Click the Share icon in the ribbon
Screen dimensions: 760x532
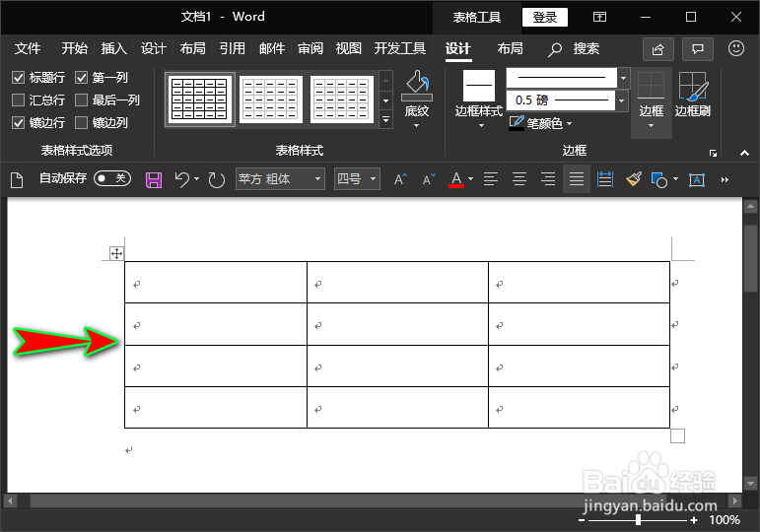click(x=657, y=49)
